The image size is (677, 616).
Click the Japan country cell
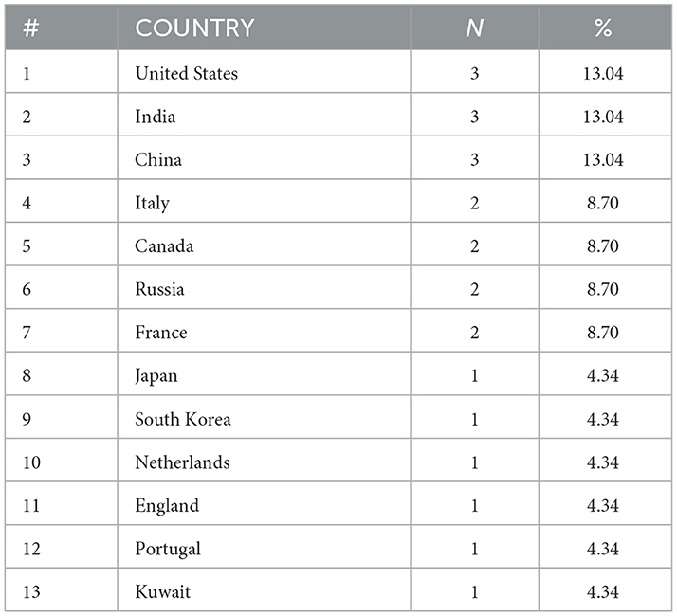point(156,376)
